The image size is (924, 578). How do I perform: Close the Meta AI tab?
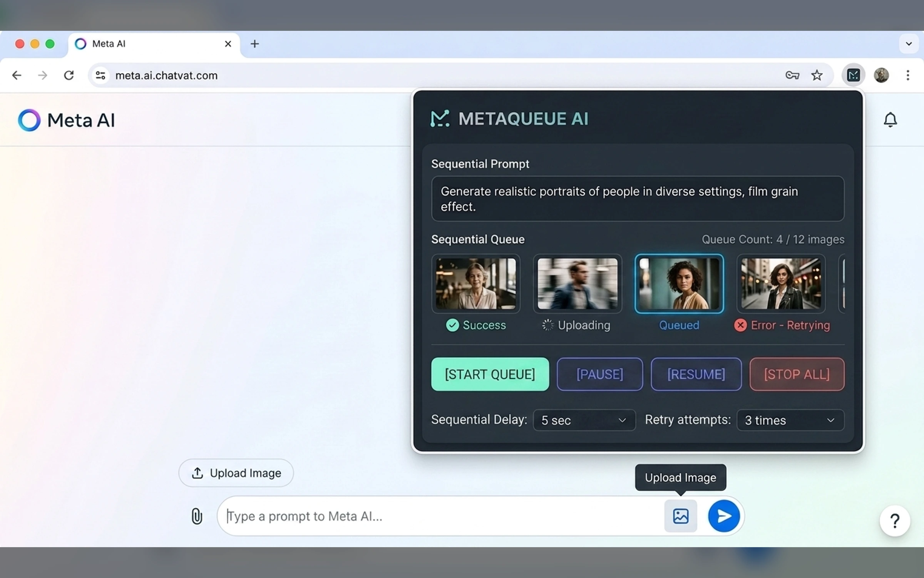click(x=228, y=44)
